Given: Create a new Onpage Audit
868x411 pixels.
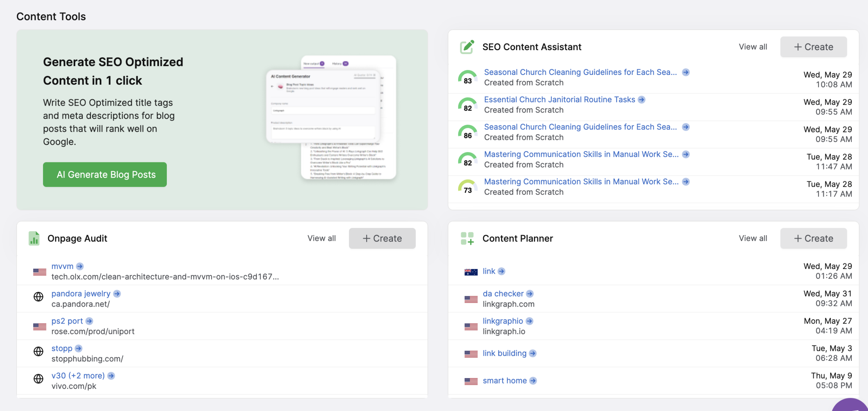Looking at the screenshot, I should [382, 238].
